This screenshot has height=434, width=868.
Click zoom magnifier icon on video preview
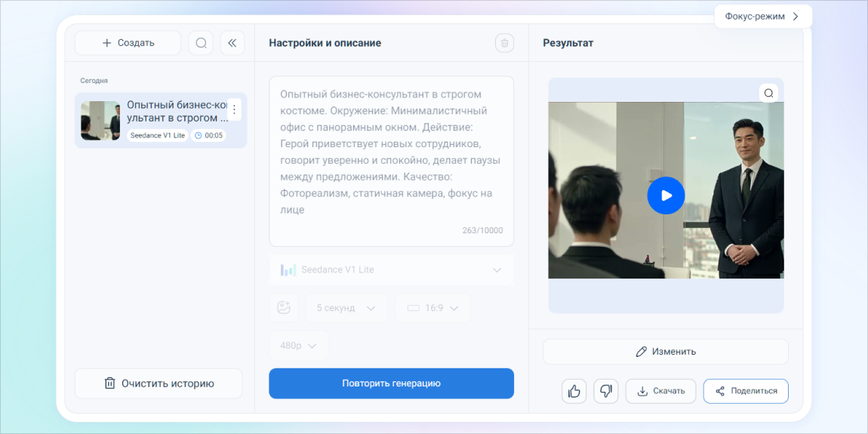[x=768, y=93]
